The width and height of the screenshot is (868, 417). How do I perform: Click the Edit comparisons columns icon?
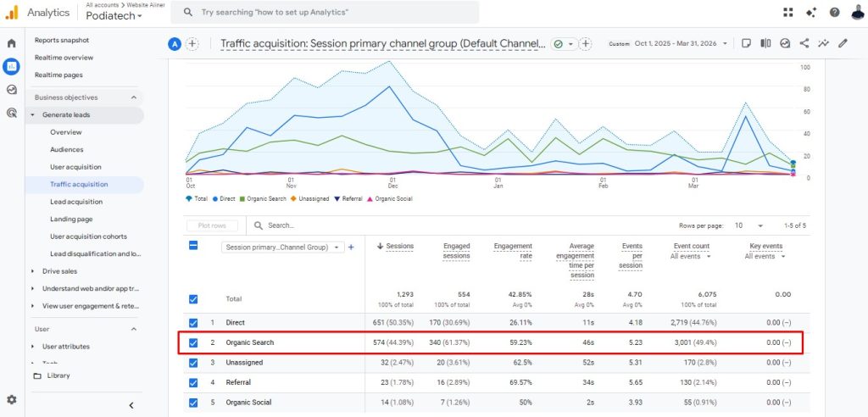point(765,43)
